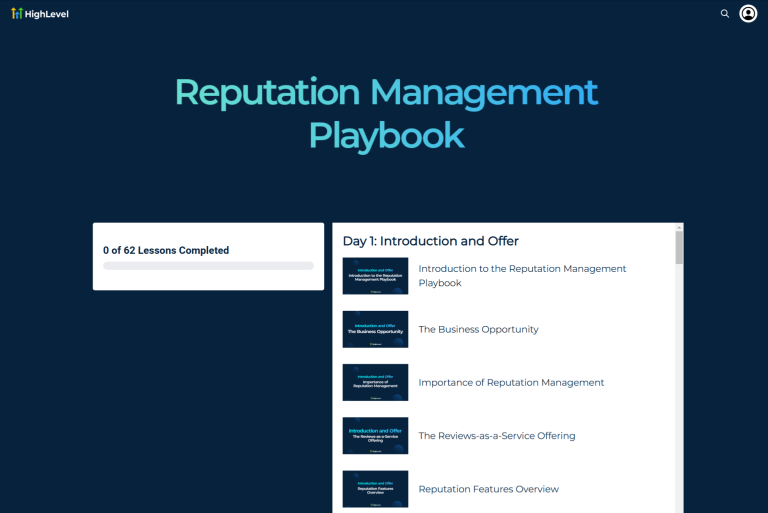The image size is (768, 513).
Task: Click the scrollbar track below the thumb
Action: [679, 400]
